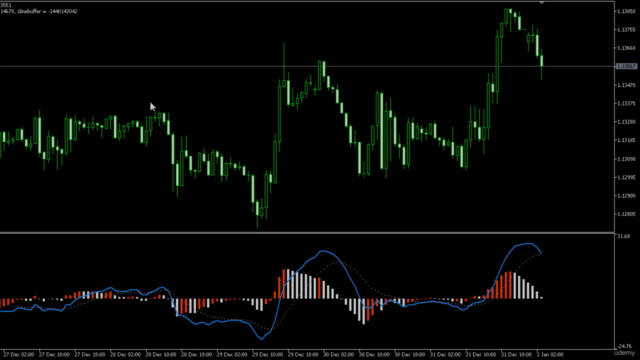Viewport: 640px width, 360px height.
Task: Click the 27 Dec 02:00 time label
Action: tap(19, 355)
